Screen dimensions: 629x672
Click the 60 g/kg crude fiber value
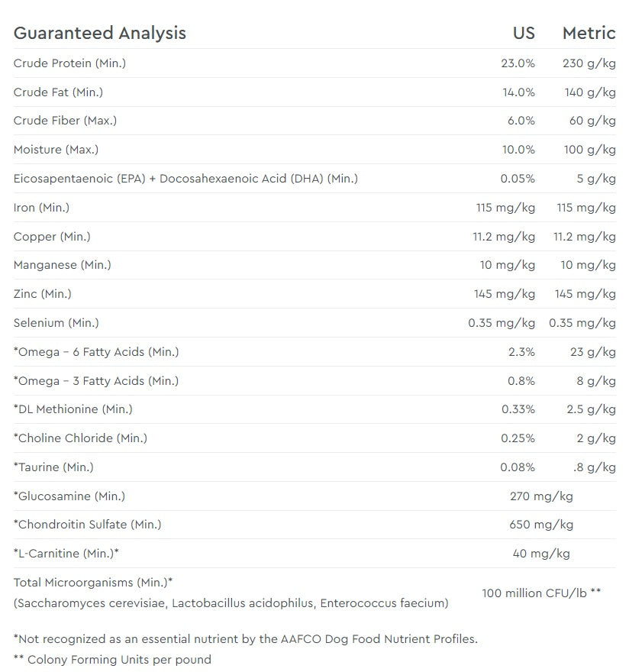(592, 121)
